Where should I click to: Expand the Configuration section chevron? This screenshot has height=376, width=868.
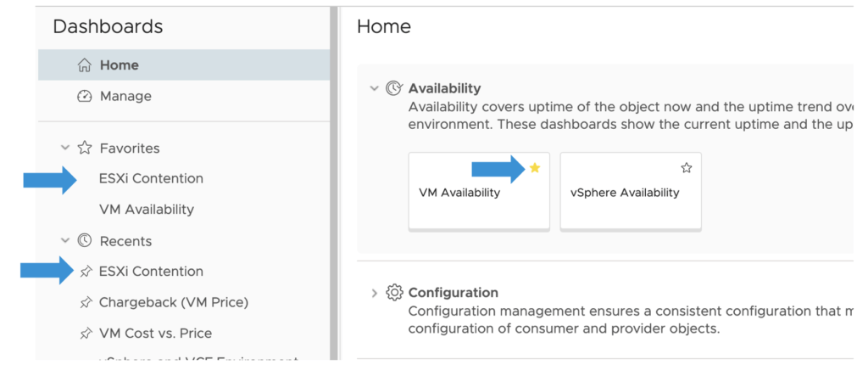[x=374, y=293]
